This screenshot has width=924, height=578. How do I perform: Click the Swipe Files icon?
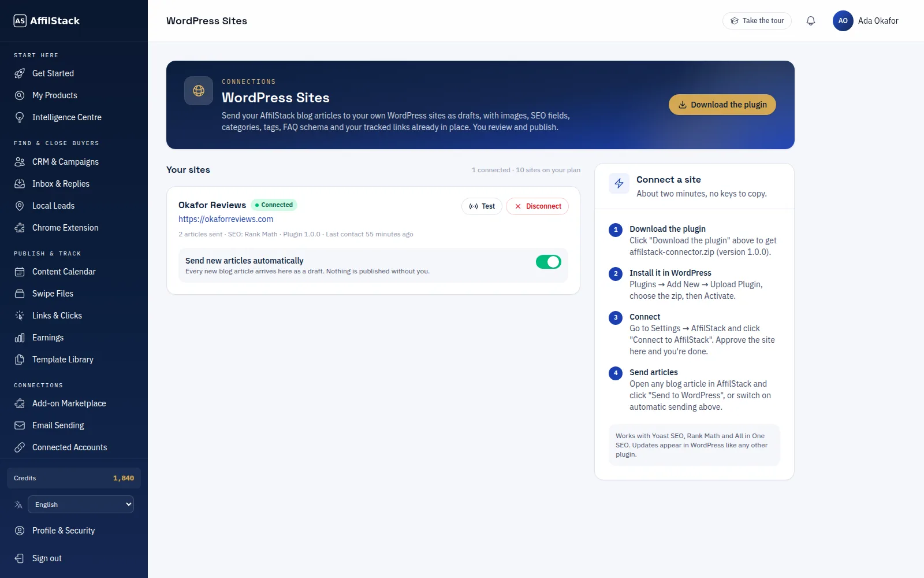tap(20, 294)
